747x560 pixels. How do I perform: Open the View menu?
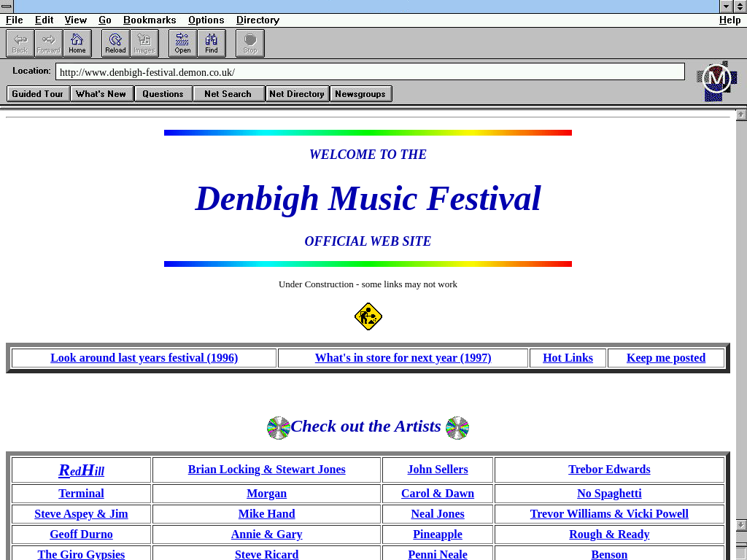(x=76, y=20)
